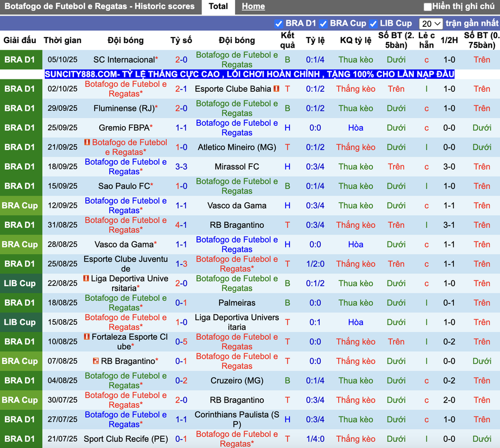Click the KQ tỷ lệ column header

[356, 40]
